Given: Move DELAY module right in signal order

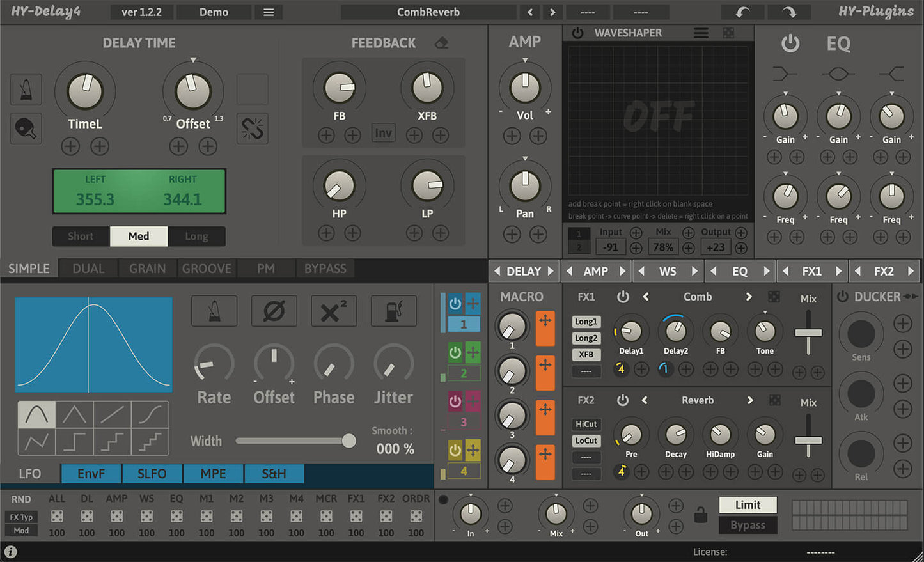Looking at the screenshot, I should tap(551, 271).
